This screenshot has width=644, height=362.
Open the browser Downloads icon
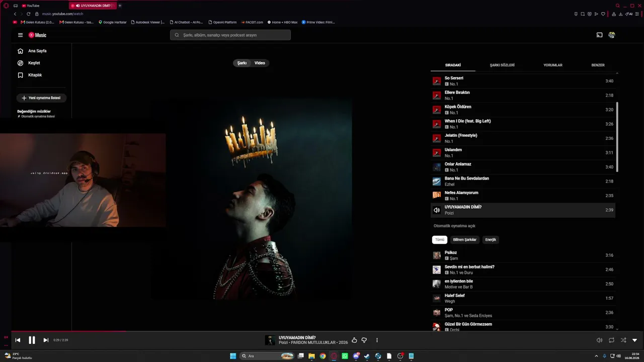620,14
